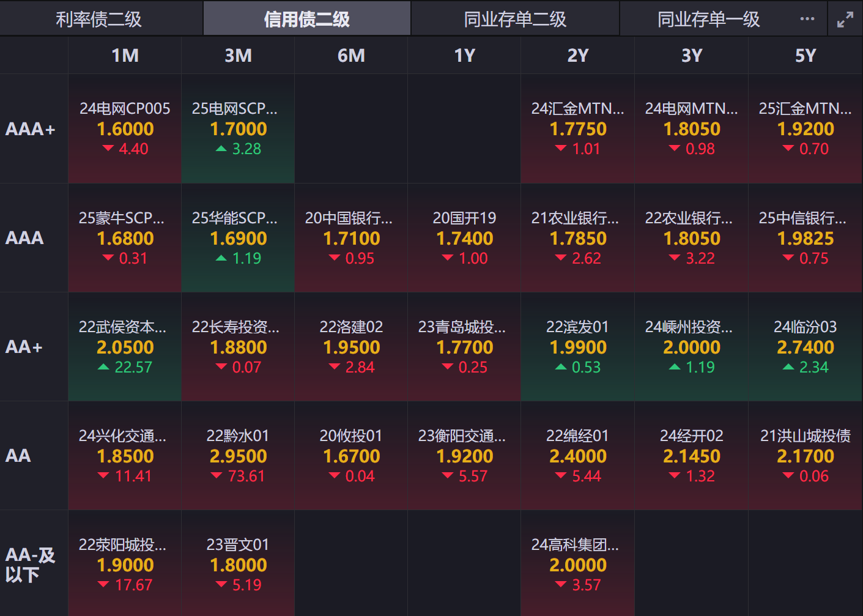Open the 22滨发01 bond cell

578,347
